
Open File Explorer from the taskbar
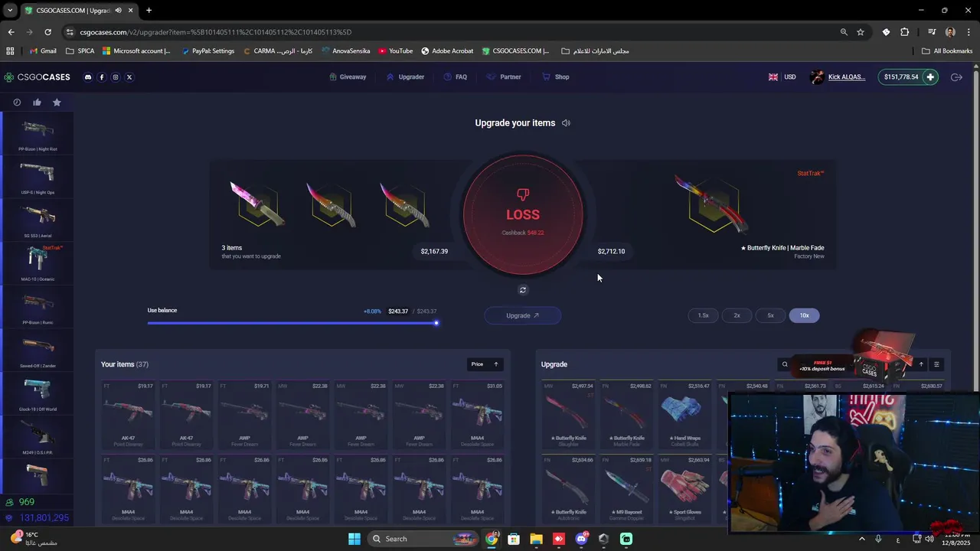coord(536,539)
